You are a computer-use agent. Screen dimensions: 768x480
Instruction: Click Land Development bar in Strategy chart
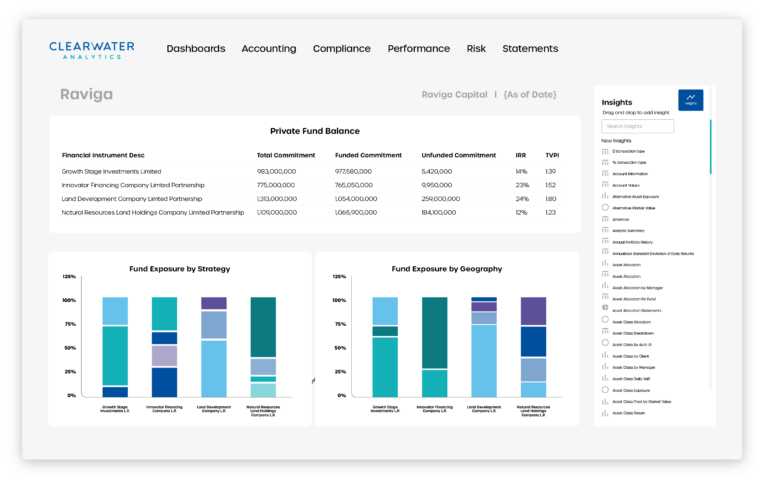pos(214,347)
